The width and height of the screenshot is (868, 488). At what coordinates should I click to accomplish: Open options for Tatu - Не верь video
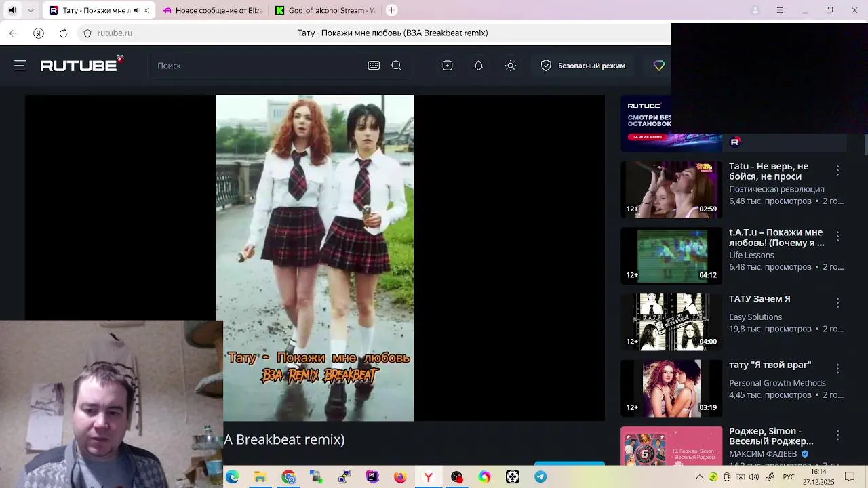click(x=837, y=170)
